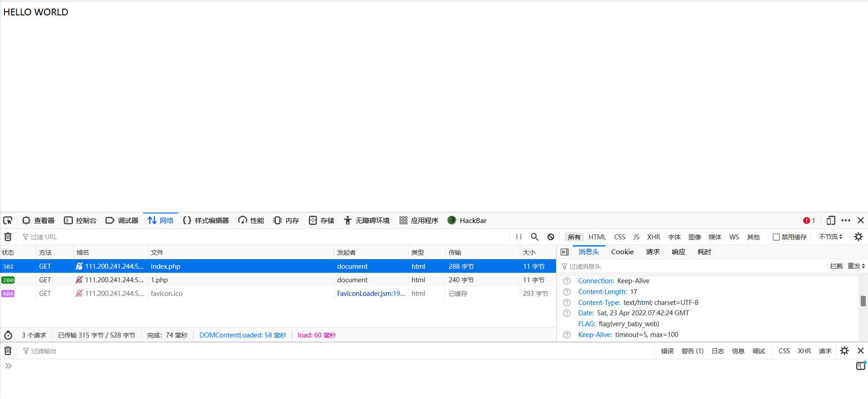Select the favicon.ico request row
This screenshot has width=868, height=399.
click(278, 293)
